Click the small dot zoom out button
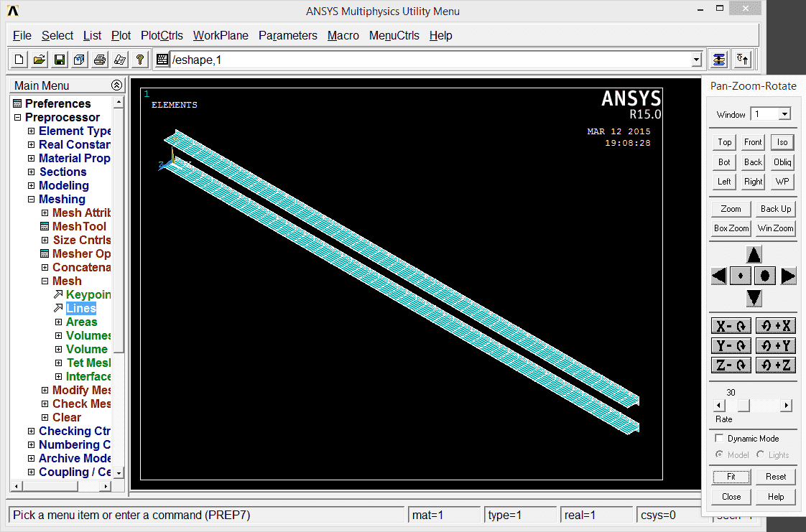 tap(740, 276)
